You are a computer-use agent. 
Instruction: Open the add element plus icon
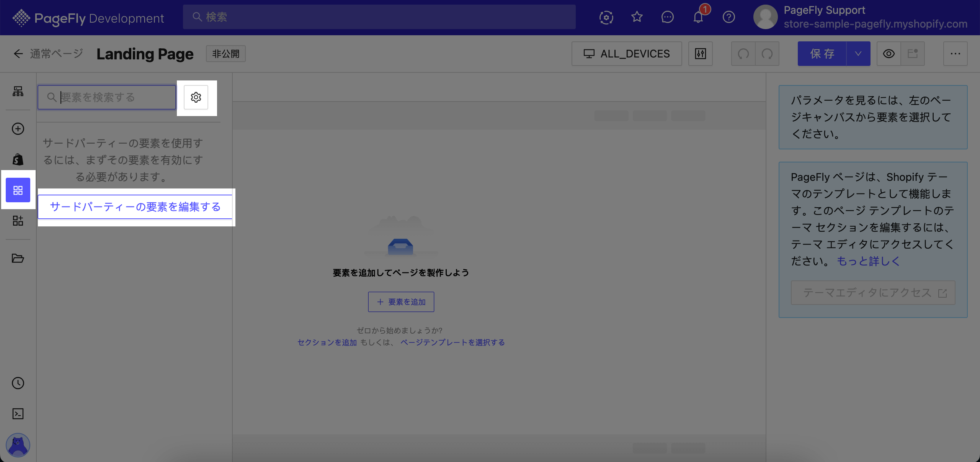pyautogui.click(x=18, y=129)
